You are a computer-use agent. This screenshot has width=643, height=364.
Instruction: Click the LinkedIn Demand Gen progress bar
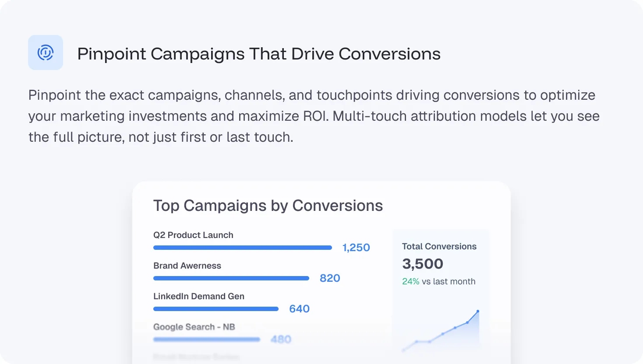click(x=216, y=309)
